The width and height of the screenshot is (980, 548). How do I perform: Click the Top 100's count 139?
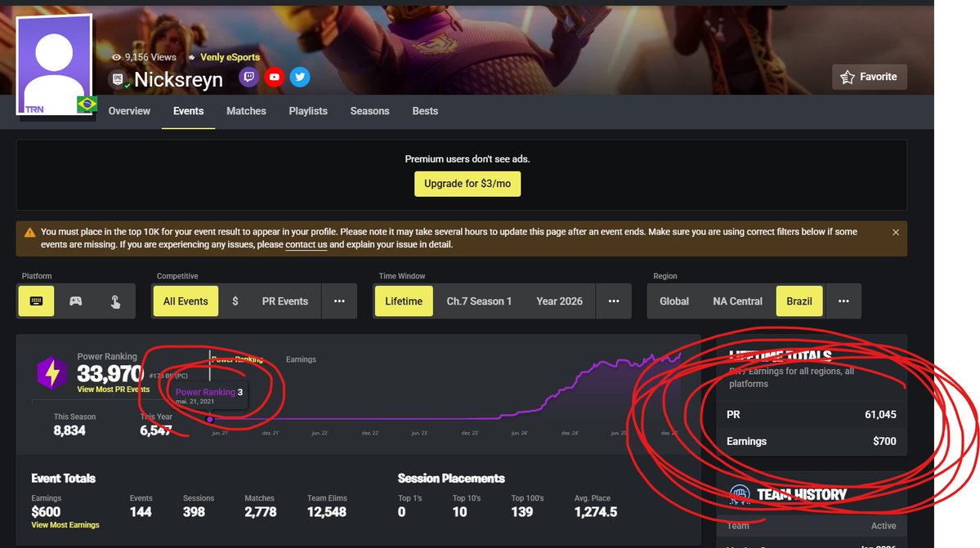tap(521, 512)
